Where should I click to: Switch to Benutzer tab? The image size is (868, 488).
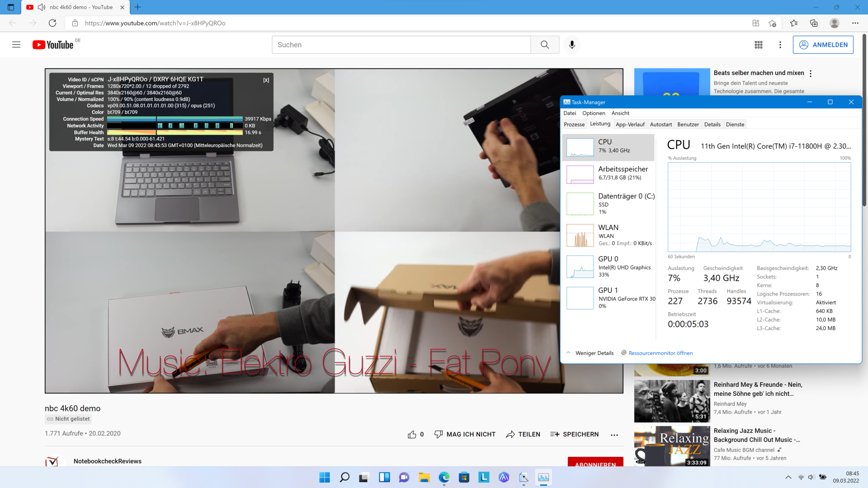[688, 124]
